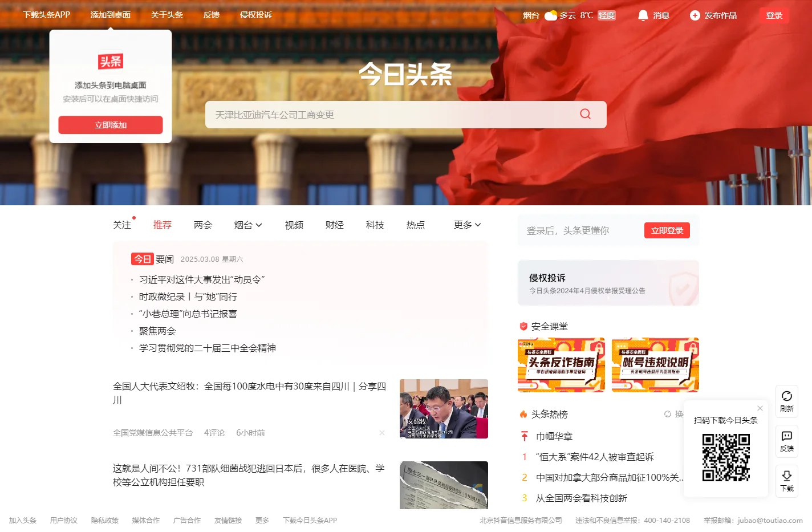Open the 731部队 article thumbnail
Image resolution: width=812 pixels, height=532 pixels.
(x=444, y=485)
